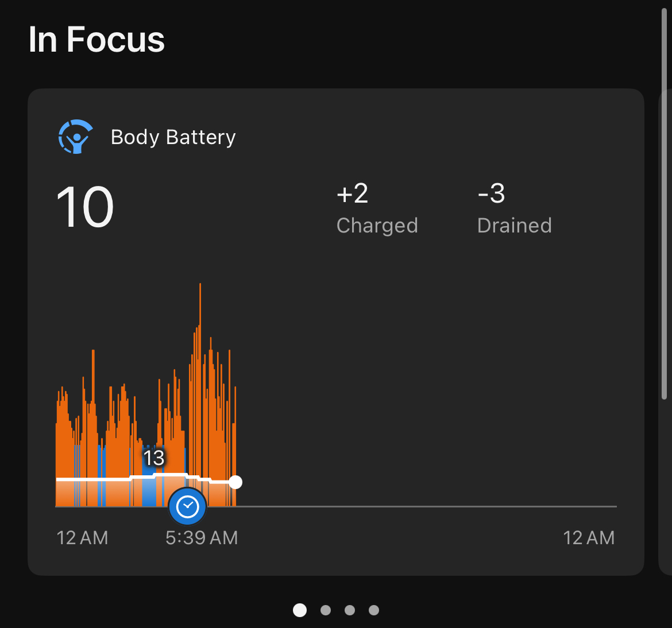Go to the fourth page indicator dot
Image resolution: width=672 pixels, height=628 pixels.
click(374, 610)
